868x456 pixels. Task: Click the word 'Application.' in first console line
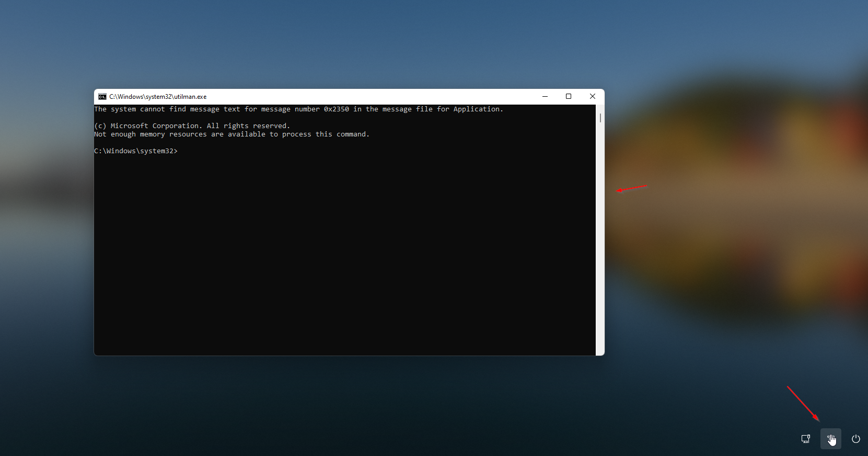pos(478,109)
